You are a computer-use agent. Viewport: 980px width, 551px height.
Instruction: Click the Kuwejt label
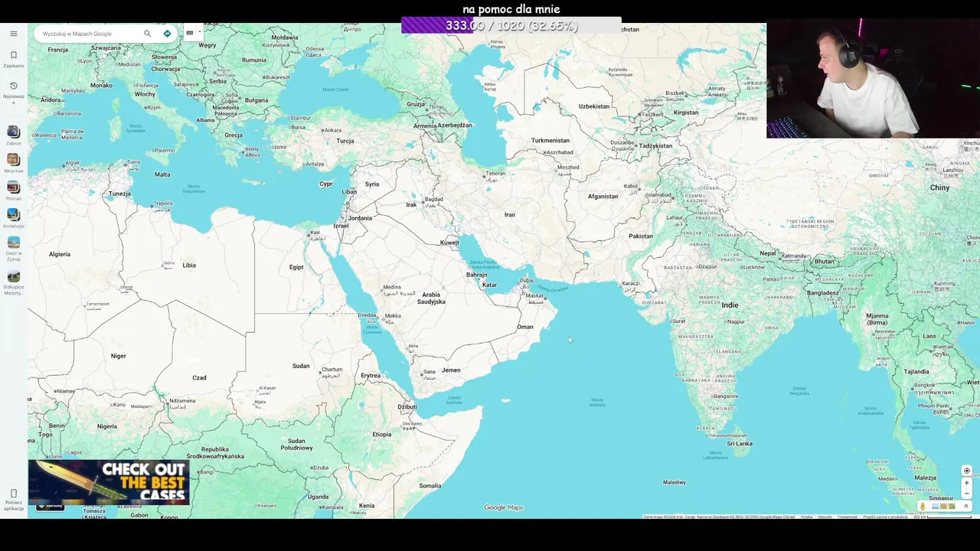point(449,243)
